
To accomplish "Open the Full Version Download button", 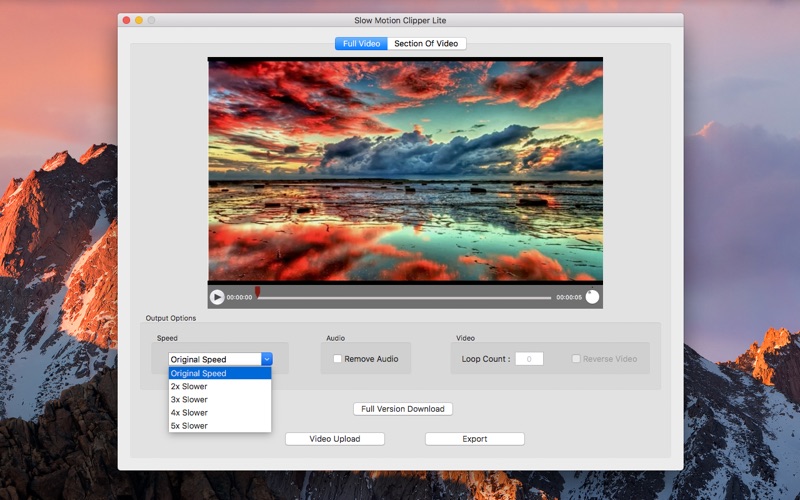I will [403, 409].
